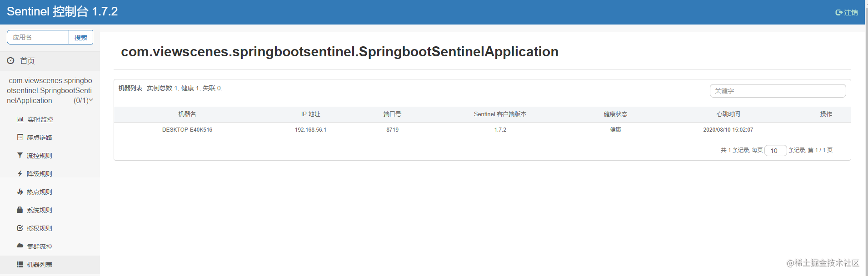Click the check-square icon for 授权规则
This screenshot has width=868, height=276.
(20, 228)
